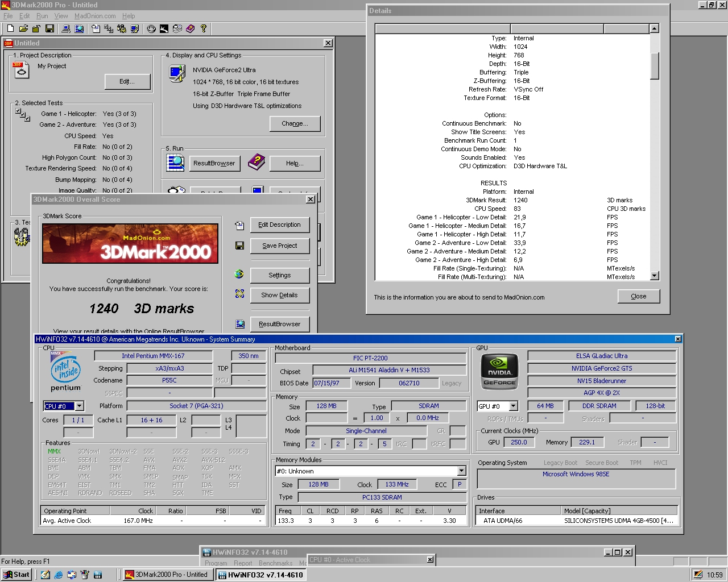Expand the Memory Modules '#0: Unknown' dropdown
The height and width of the screenshot is (582, 728).
[x=462, y=471]
